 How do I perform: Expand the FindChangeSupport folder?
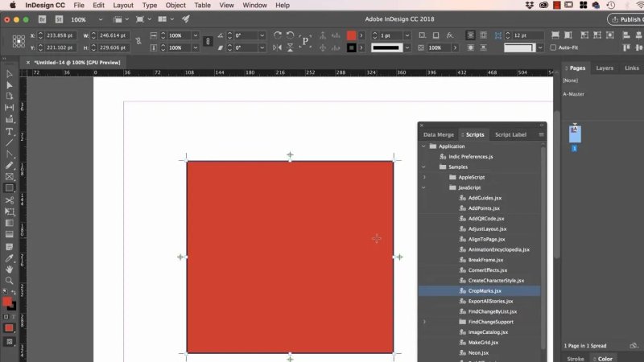(x=424, y=322)
